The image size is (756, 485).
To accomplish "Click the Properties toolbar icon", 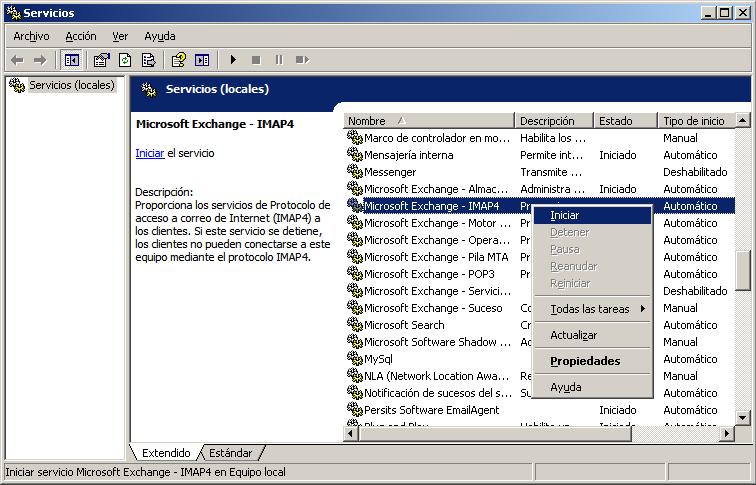I will coord(102,60).
